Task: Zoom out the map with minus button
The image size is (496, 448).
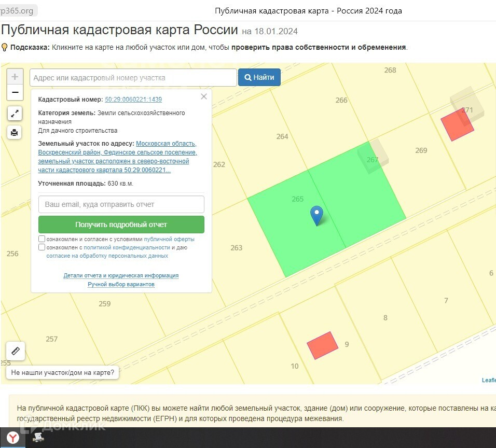Action: click(15, 92)
